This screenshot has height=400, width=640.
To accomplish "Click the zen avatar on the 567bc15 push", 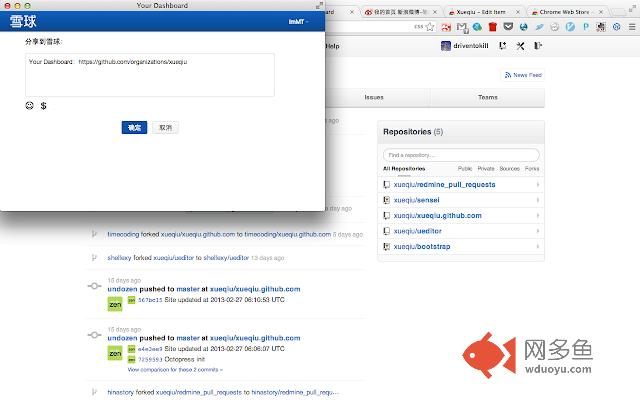I will coord(115,304).
